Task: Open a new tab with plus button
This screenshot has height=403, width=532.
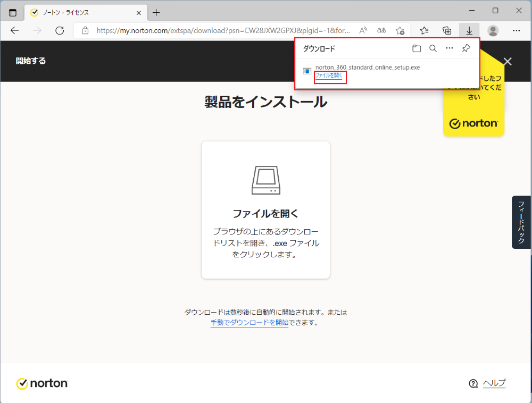Action: [156, 13]
